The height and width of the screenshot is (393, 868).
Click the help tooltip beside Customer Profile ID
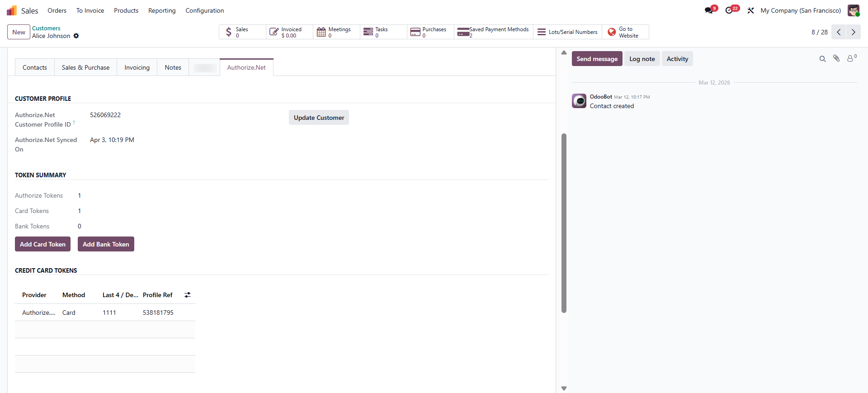click(74, 123)
